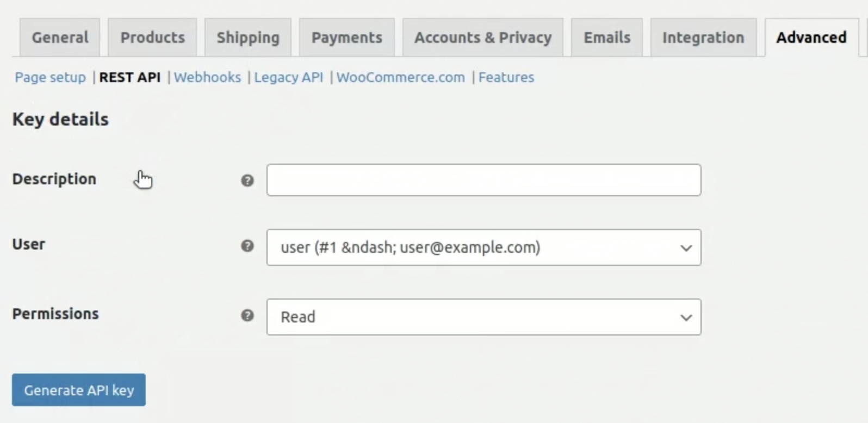Click the Description text field
The height and width of the screenshot is (423, 868).
[483, 180]
